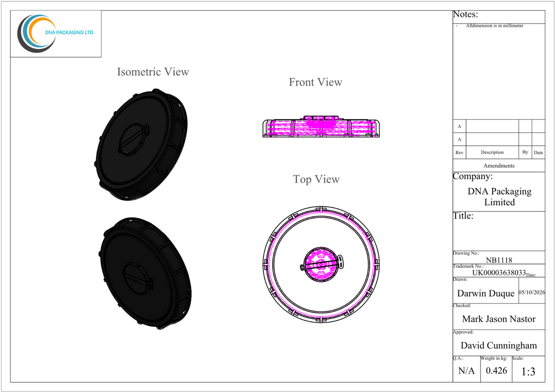Select drawing number "NB1118"
This screenshot has width=555, height=392.
click(499, 260)
